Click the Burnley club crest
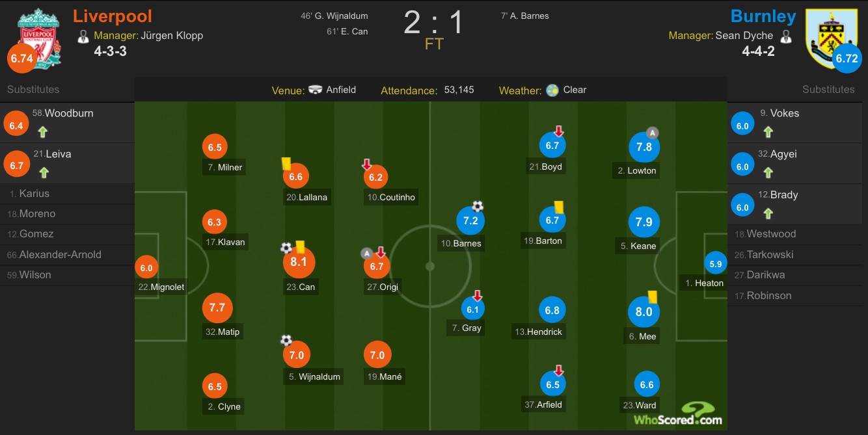Viewport: 868px width, 435px height. [x=831, y=37]
